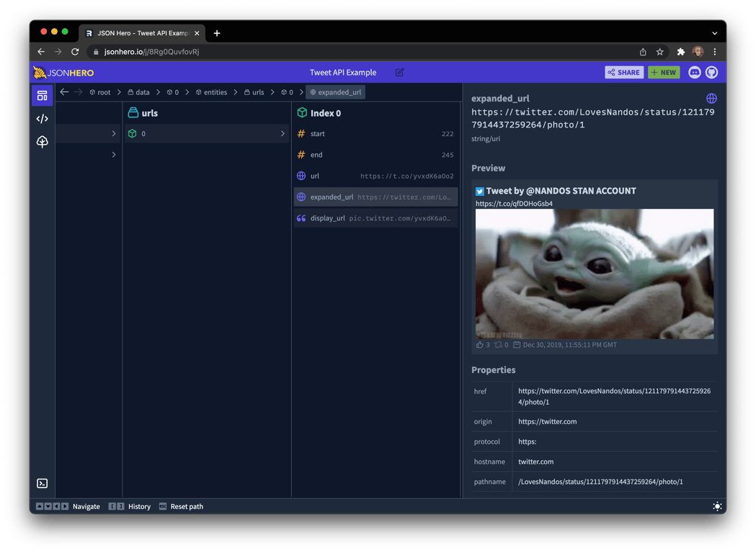The height and width of the screenshot is (553, 756).
Task: Select urls in the breadcrumb path
Action: 254,92
